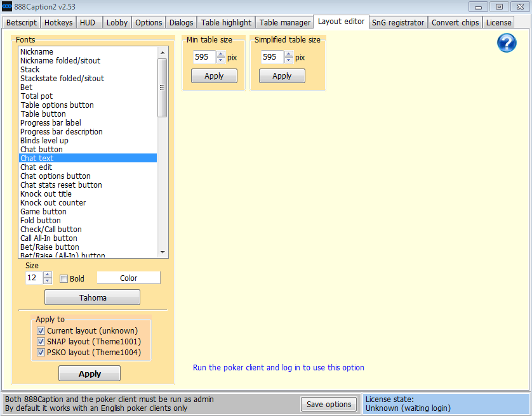Select Chat options button item

point(88,176)
